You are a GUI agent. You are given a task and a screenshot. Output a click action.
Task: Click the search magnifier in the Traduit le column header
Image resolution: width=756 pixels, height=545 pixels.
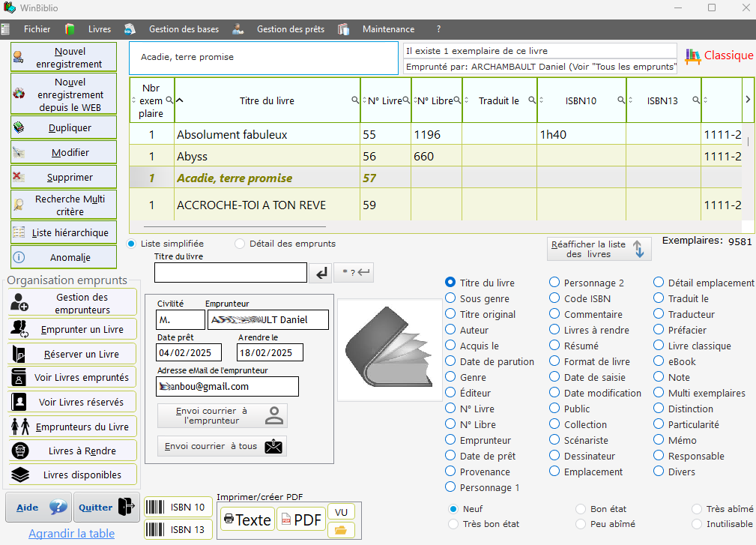pyautogui.click(x=532, y=100)
